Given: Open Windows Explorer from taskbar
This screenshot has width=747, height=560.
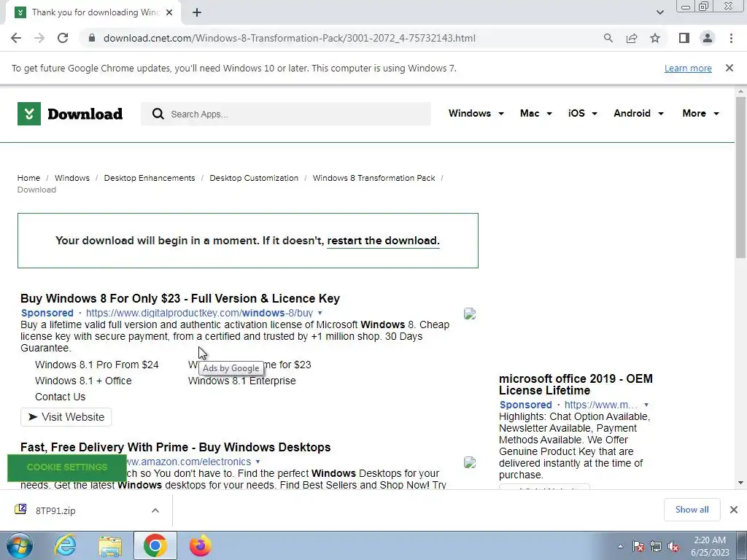Looking at the screenshot, I should coord(110,545).
